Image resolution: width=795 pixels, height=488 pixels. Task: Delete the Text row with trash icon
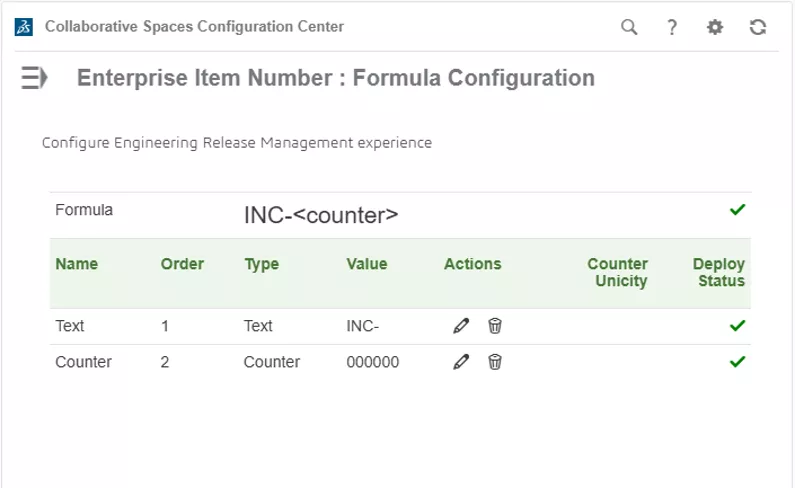495,326
